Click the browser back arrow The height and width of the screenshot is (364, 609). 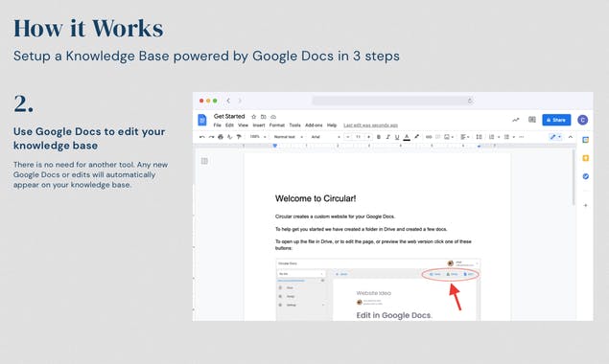[228, 101]
